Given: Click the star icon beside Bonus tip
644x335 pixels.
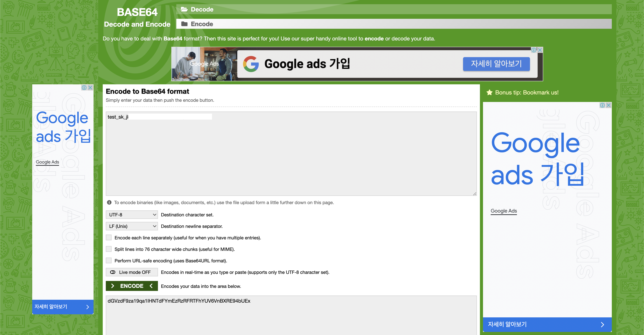Looking at the screenshot, I should pyautogui.click(x=490, y=93).
